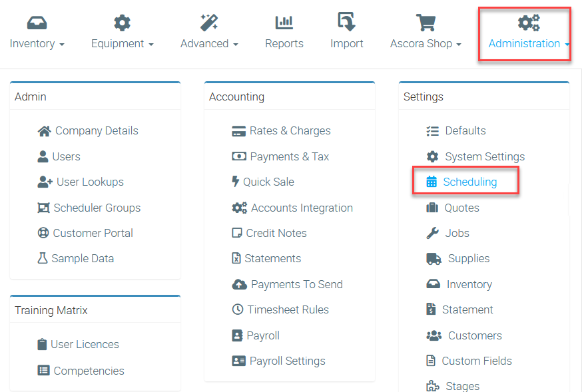Click the Supplies truck icon
Image resolution: width=582 pixels, height=392 pixels.
434,258
